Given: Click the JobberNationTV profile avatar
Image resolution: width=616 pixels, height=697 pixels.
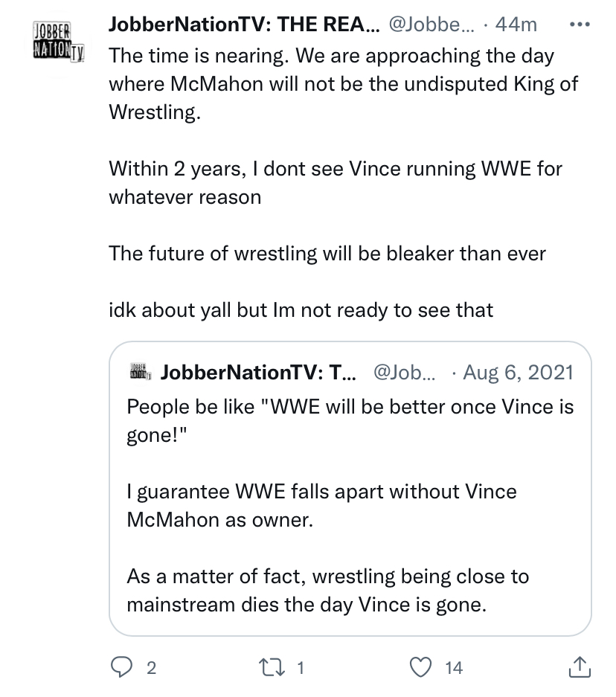Looking at the screenshot, I should (56, 44).
